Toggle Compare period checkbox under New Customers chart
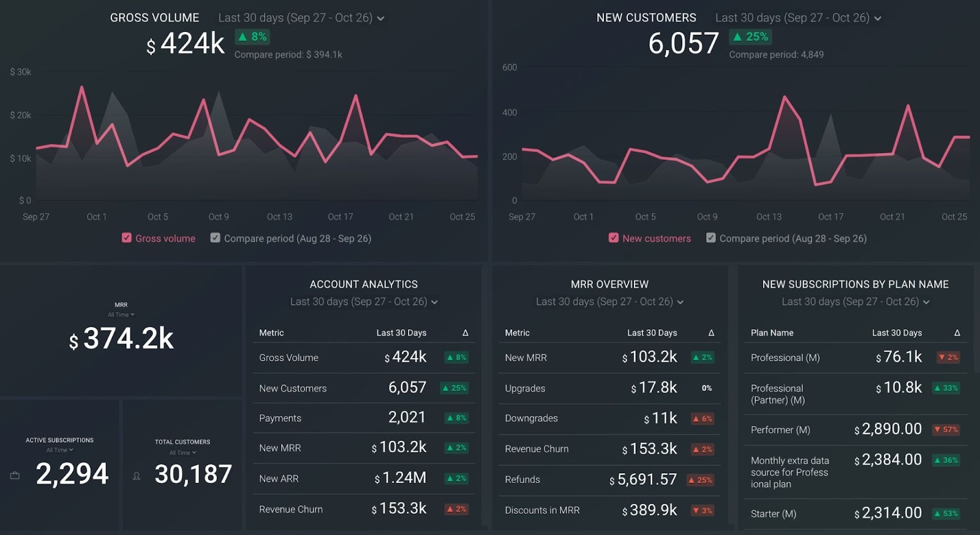The height and width of the screenshot is (535, 980). 710,238
